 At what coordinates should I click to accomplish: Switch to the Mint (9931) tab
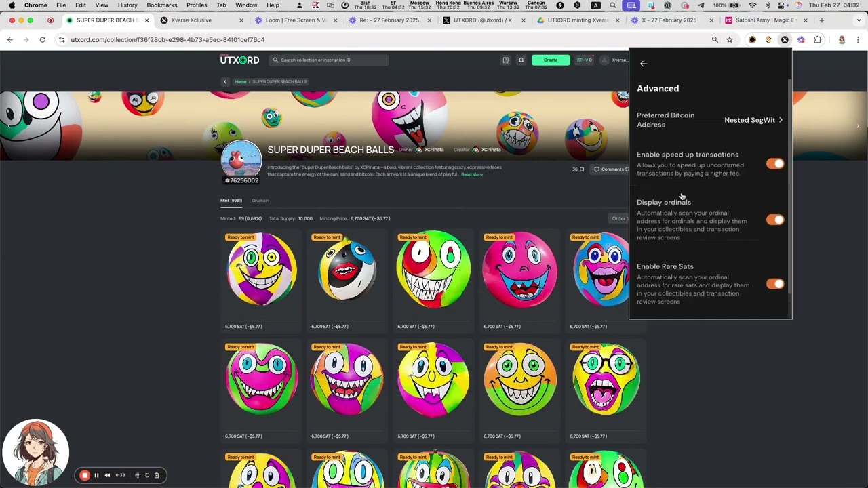pos(231,201)
